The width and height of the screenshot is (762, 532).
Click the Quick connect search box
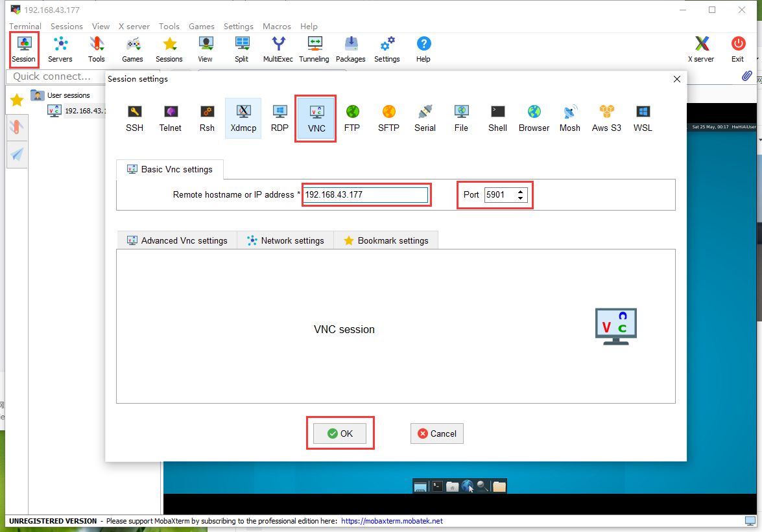(x=55, y=76)
